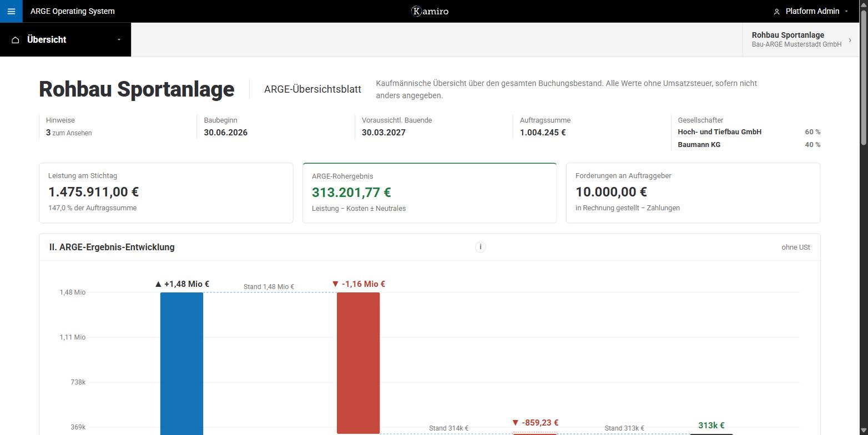This screenshot has height=435, width=868.
Task: Select the Forderungen an Auftraggeber card
Action: (x=693, y=193)
